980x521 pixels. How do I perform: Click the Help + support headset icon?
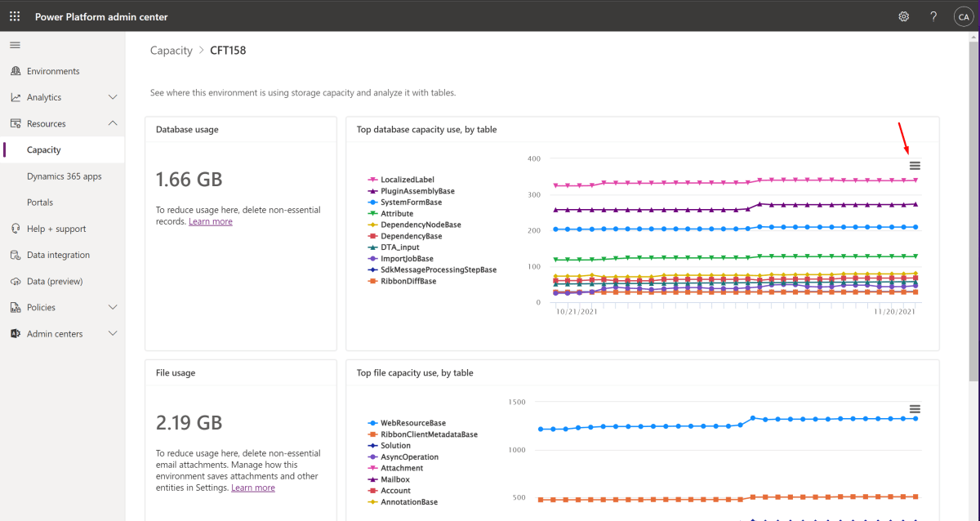(x=16, y=229)
